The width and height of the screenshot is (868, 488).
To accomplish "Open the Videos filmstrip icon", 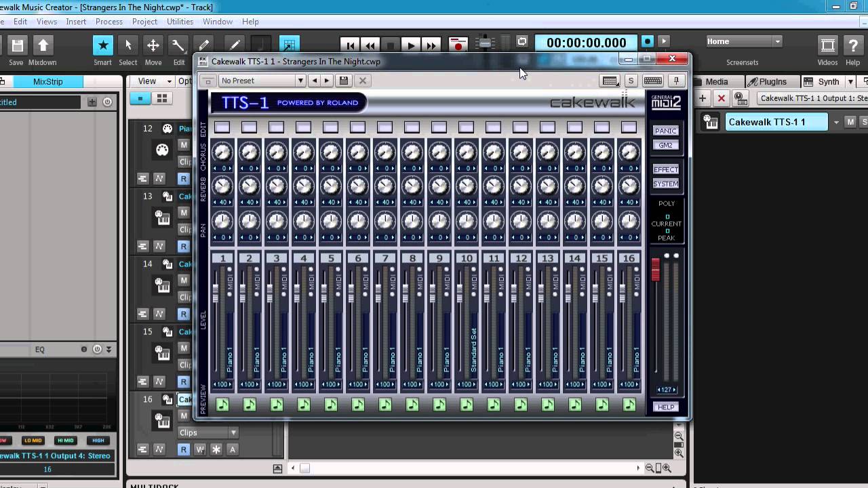I will pyautogui.click(x=827, y=45).
